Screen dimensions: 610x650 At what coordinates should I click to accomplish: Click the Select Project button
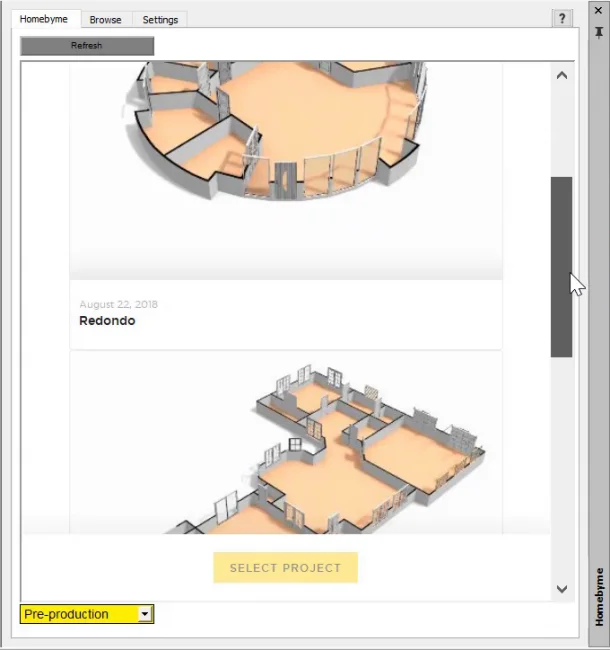click(285, 568)
